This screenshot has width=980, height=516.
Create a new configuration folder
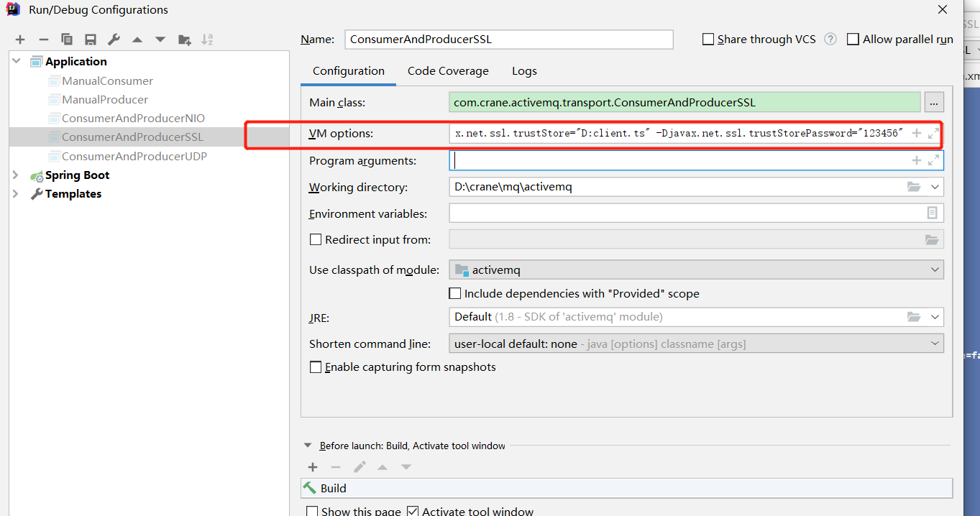(184, 40)
